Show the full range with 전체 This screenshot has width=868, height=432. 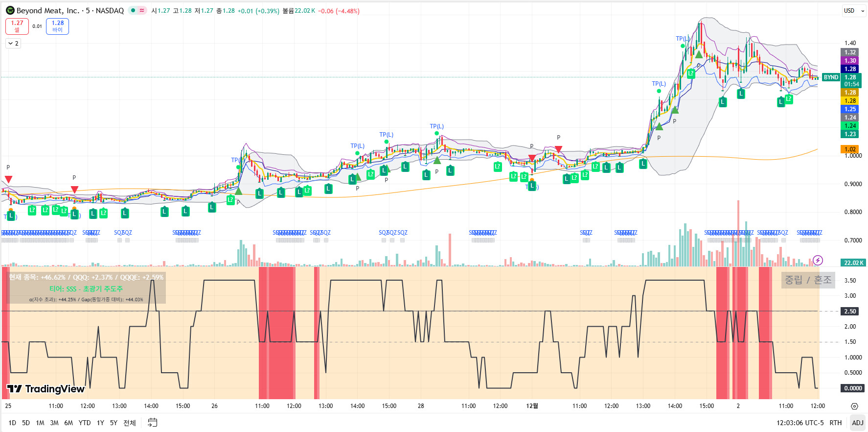point(130,423)
